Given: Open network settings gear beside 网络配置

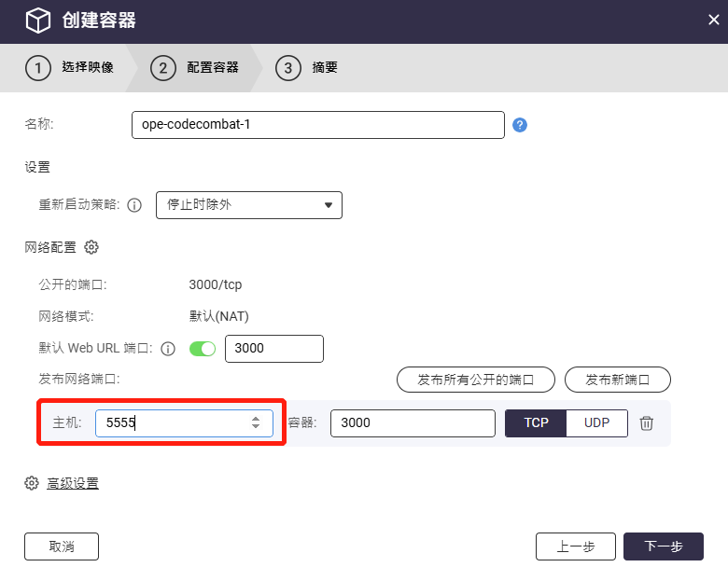Looking at the screenshot, I should (91, 247).
